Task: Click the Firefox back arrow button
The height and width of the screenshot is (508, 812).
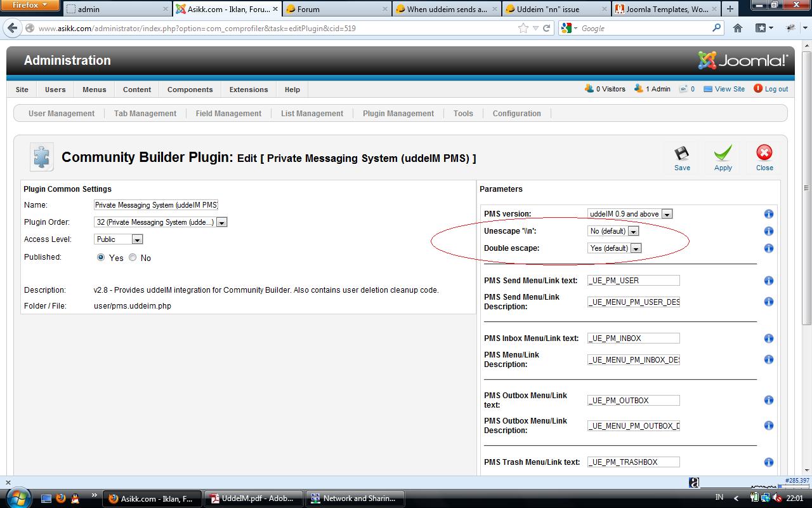Action: (x=12, y=28)
